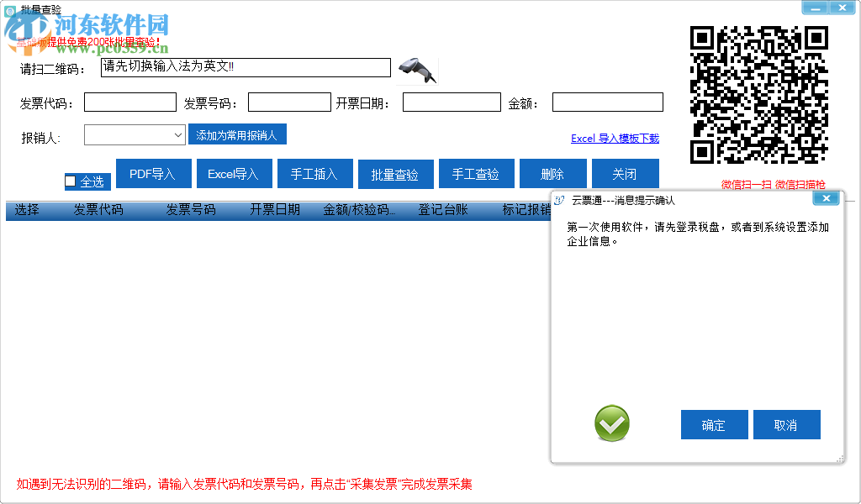This screenshot has width=861, height=504.
Task: Confirm the dialog with 确定
Action: pos(714,424)
